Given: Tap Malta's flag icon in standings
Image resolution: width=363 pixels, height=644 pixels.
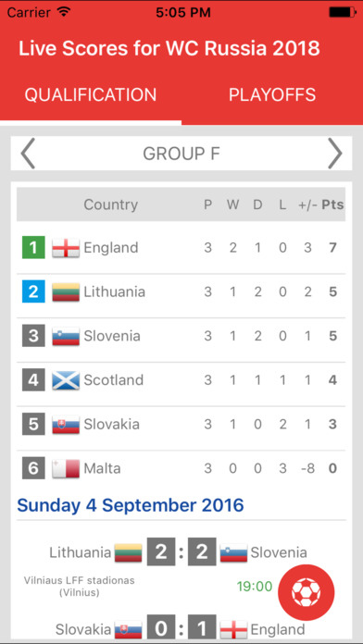Looking at the screenshot, I should 66,468.
